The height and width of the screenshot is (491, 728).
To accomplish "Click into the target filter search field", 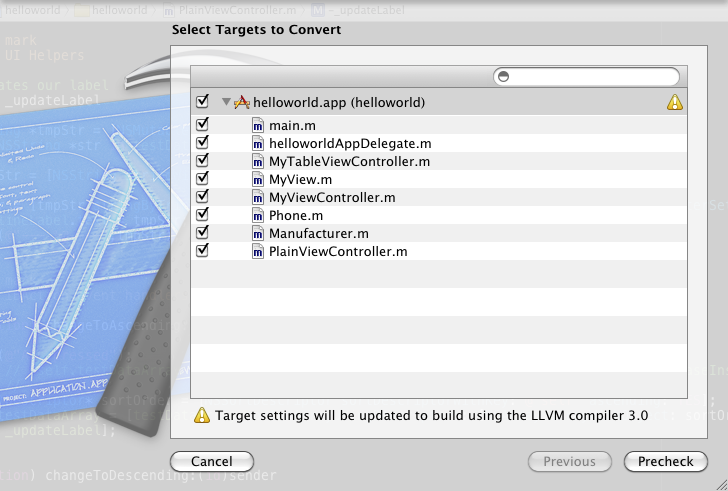I will point(586,77).
